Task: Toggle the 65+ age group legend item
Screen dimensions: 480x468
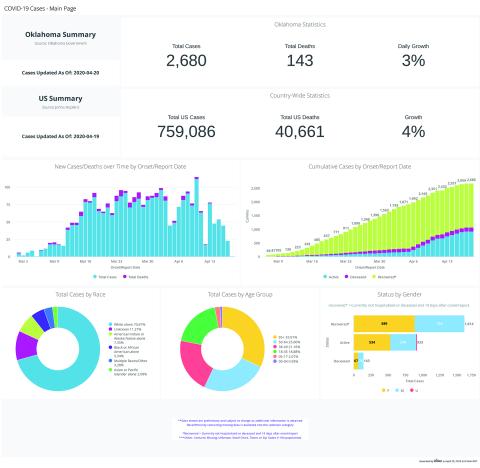Action: click(x=286, y=337)
